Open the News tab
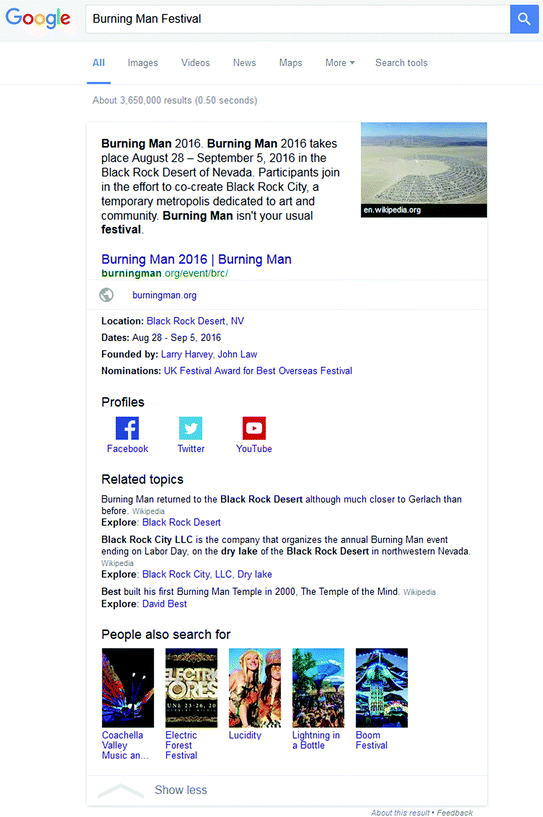 click(244, 63)
